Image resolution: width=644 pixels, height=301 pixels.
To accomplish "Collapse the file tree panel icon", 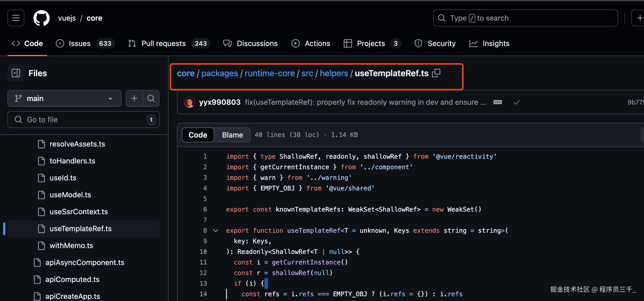I will click(16, 73).
